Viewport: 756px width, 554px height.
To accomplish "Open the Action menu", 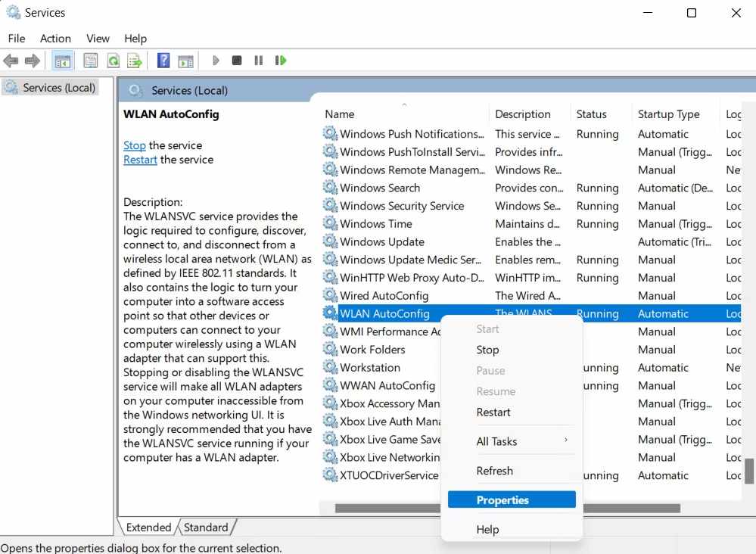I will pos(55,39).
